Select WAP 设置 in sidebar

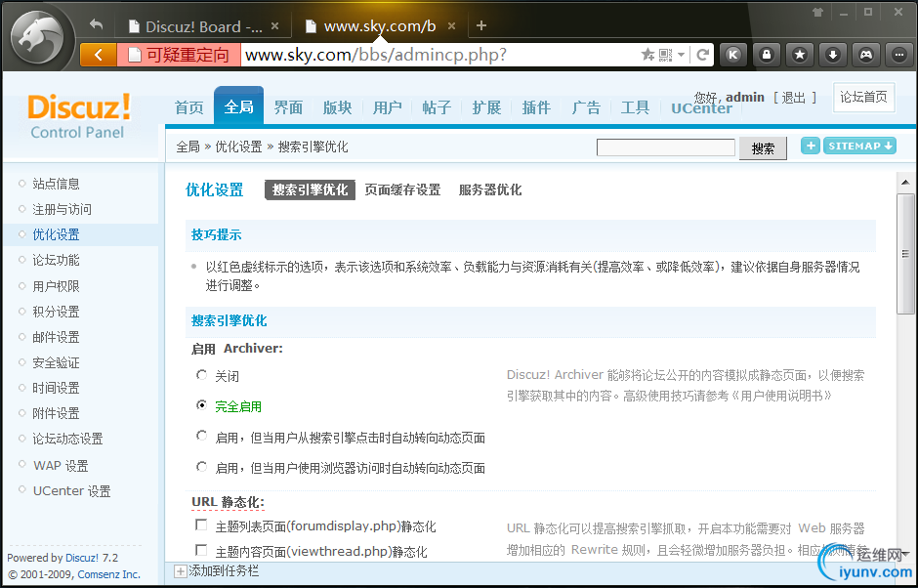(61, 466)
